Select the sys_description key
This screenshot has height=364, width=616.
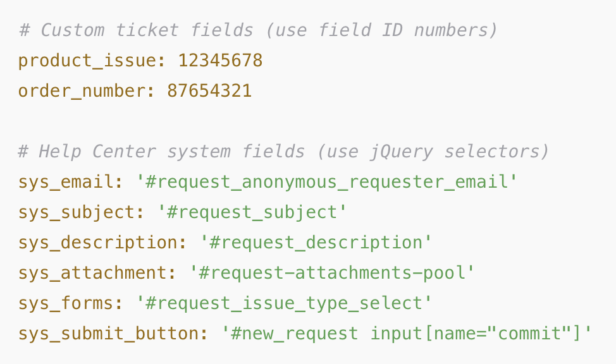coord(98,242)
